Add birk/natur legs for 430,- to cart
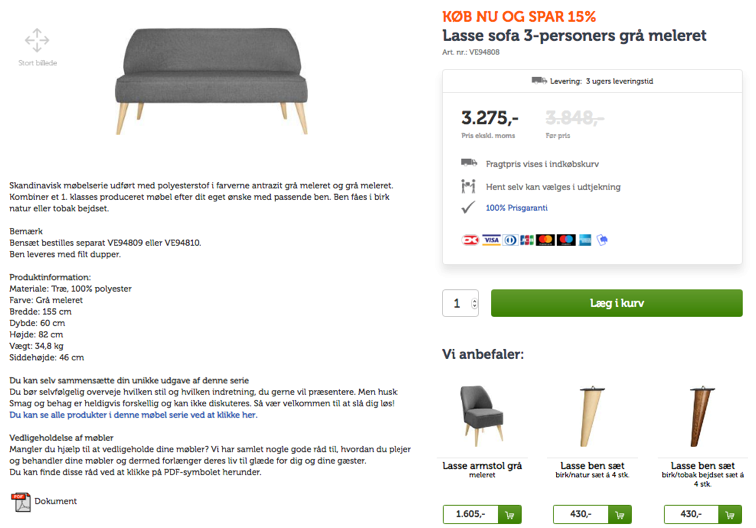This screenshot has width=756, height=528. tap(620, 515)
